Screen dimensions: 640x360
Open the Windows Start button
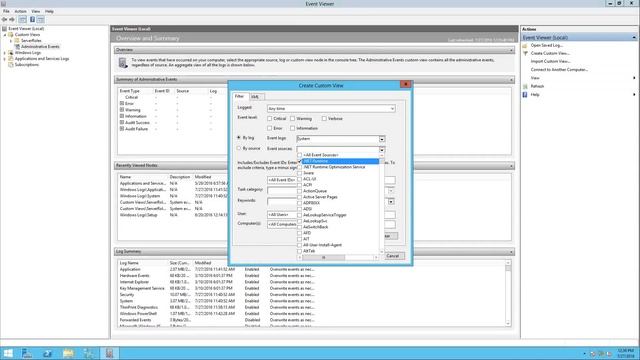pos(8,353)
